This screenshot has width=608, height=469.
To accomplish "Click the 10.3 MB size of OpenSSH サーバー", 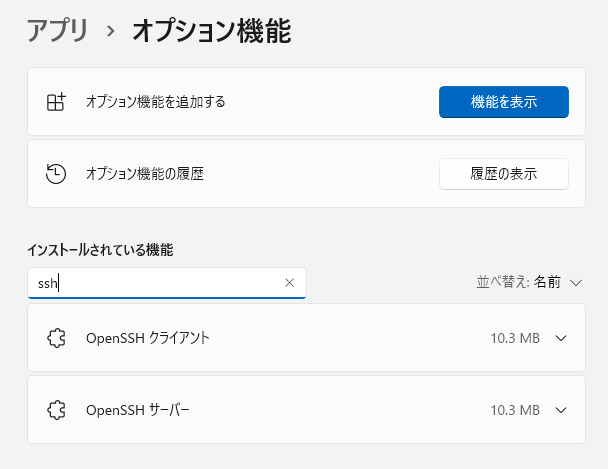I will 515,410.
